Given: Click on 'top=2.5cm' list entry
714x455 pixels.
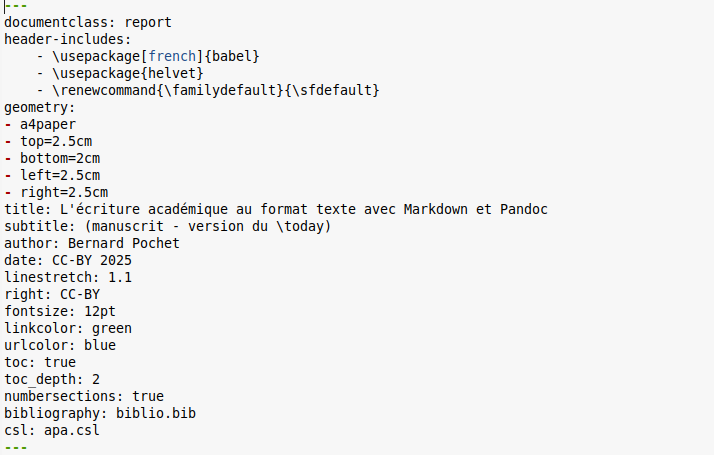Looking at the screenshot, I should click(x=56, y=142).
